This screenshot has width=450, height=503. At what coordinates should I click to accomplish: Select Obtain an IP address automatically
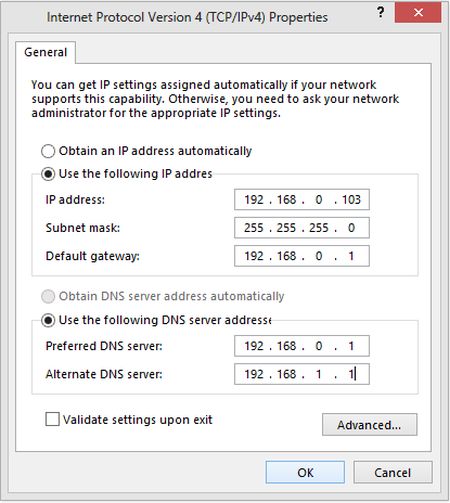point(48,151)
